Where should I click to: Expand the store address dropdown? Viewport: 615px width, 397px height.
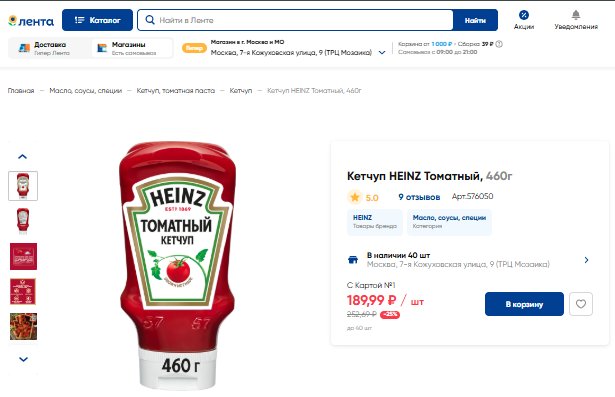click(382, 53)
